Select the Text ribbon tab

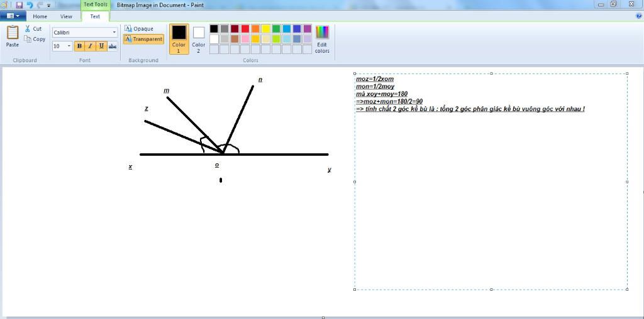(95, 16)
